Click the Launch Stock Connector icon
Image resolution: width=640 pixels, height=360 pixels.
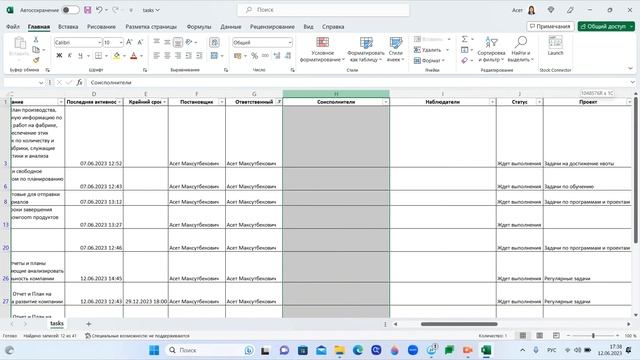point(555,46)
